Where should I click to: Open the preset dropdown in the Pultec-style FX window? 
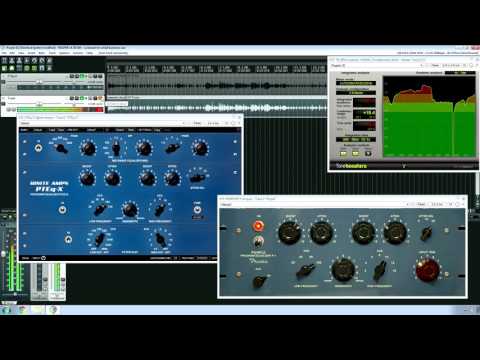313,204
